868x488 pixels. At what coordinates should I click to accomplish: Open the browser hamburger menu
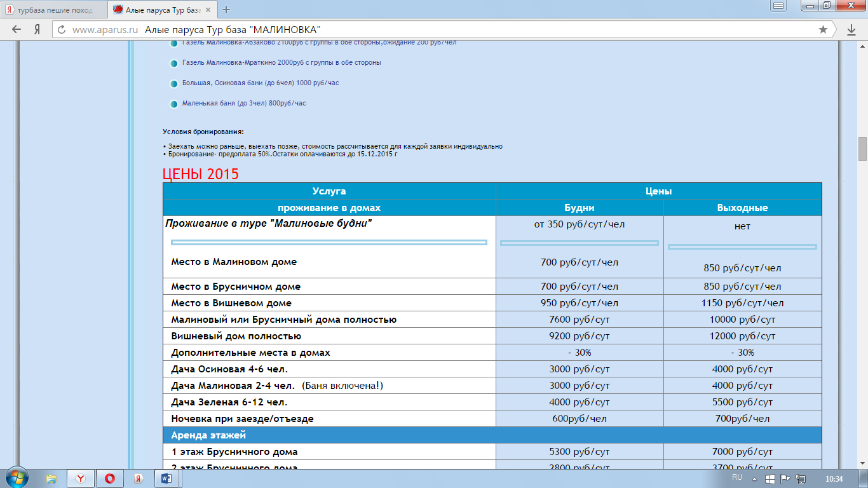[x=778, y=5]
